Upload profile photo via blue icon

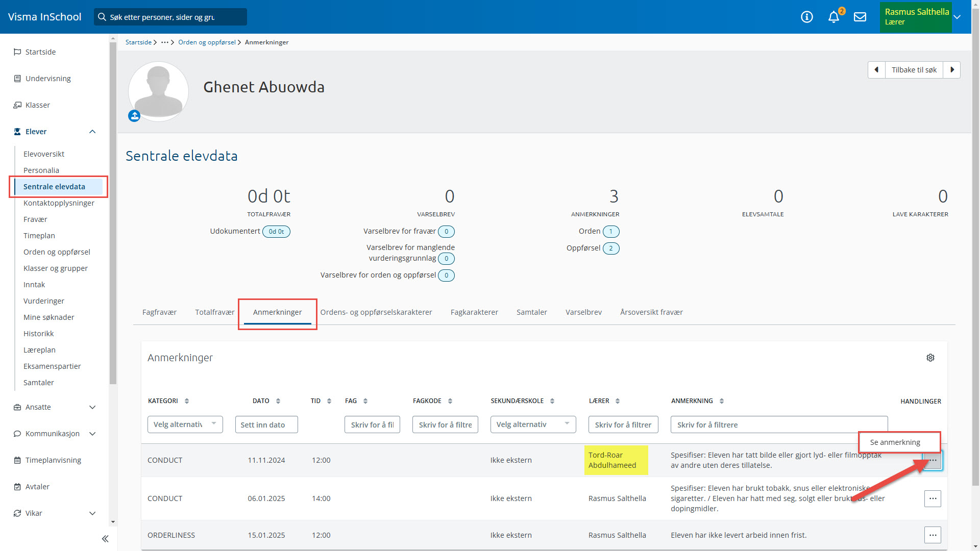pos(134,116)
